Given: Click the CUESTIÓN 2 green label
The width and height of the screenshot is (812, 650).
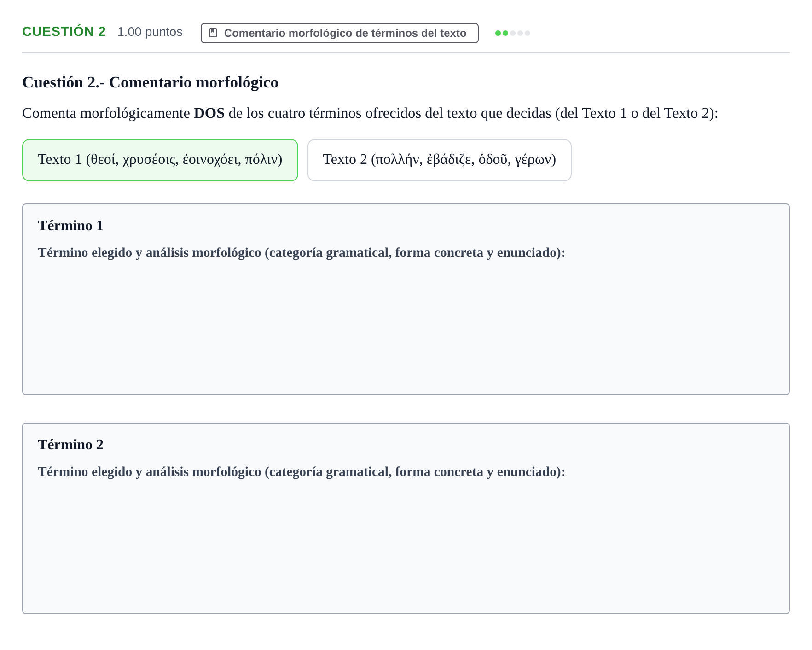Looking at the screenshot, I should click(64, 32).
